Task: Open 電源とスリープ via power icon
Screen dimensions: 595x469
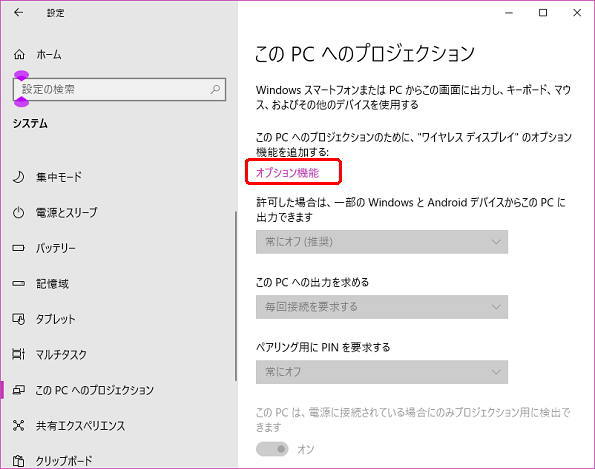Action: click(19, 212)
